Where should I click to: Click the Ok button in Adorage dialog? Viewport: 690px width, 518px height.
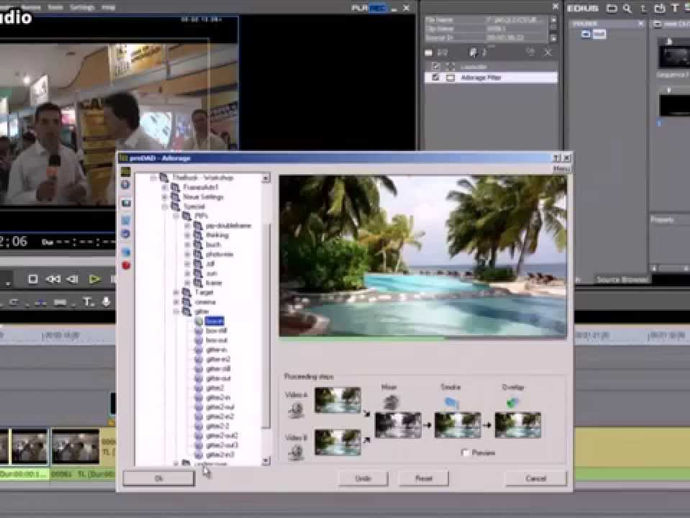click(158, 478)
